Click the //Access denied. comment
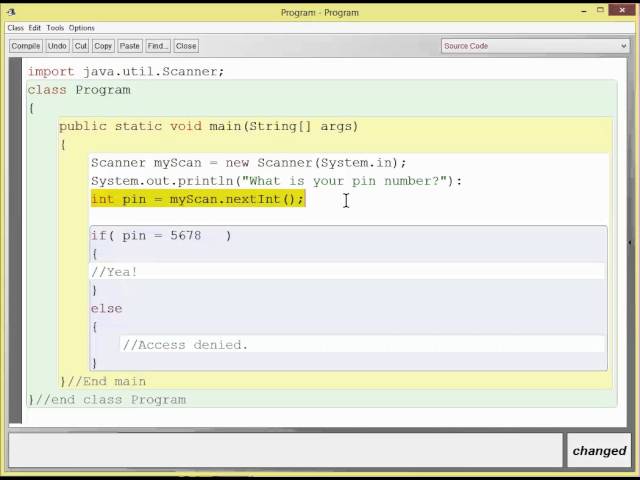 [185, 345]
